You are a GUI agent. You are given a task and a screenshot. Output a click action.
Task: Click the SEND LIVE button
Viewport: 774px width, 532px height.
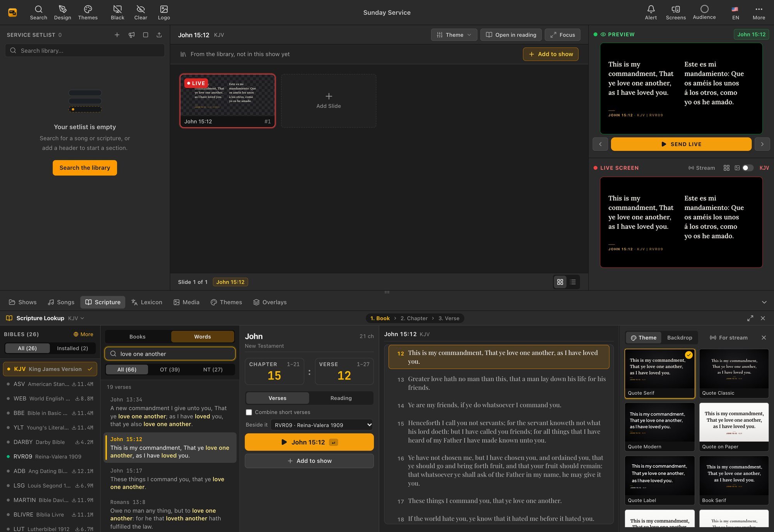[x=681, y=144]
